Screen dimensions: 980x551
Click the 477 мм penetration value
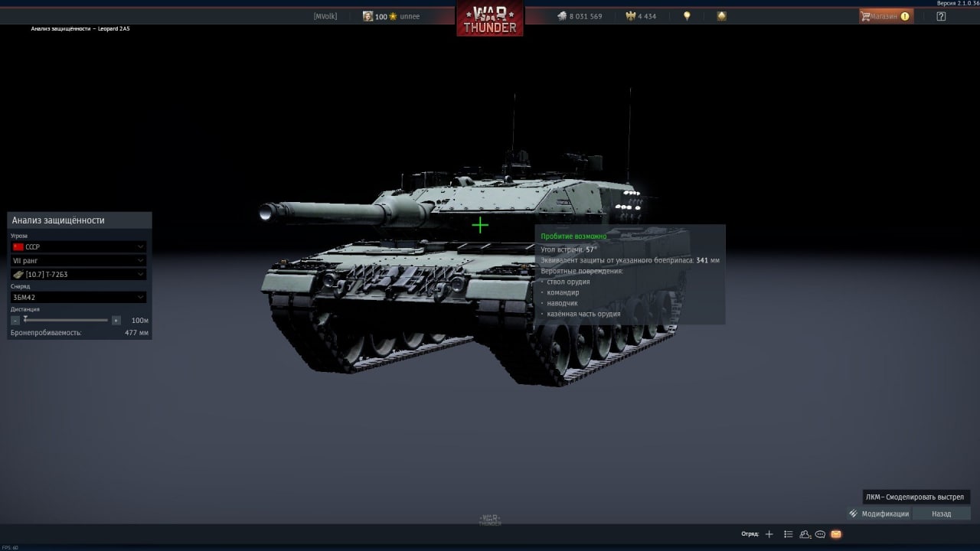(137, 333)
